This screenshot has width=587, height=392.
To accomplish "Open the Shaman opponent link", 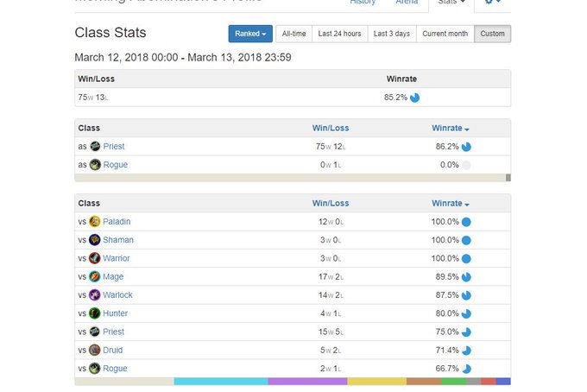I will pyautogui.click(x=118, y=240).
